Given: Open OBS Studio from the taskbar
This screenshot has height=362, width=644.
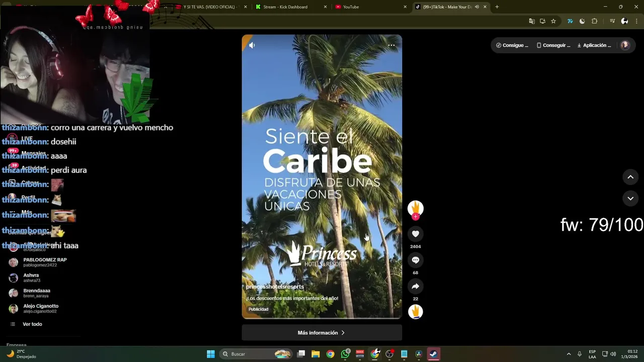Looking at the screenshot, I should pyautogui.click(x=389, y=354).
